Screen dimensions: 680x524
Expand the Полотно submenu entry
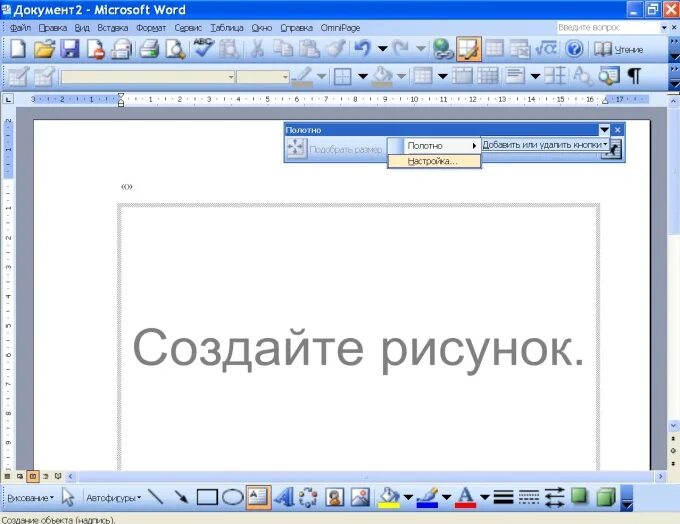tap(434, 146)
